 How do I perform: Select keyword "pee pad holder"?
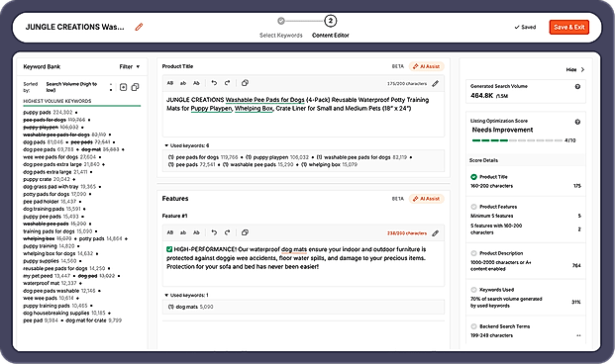(41, 202)
